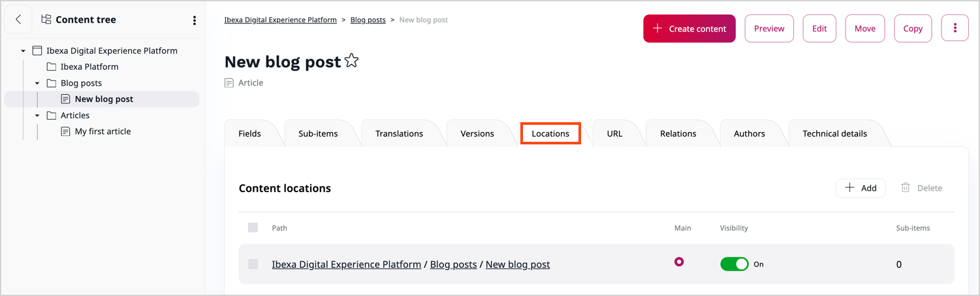The image size is (980, 296).
Task: Open content tree options menu
Action: [x=194, y=20]
